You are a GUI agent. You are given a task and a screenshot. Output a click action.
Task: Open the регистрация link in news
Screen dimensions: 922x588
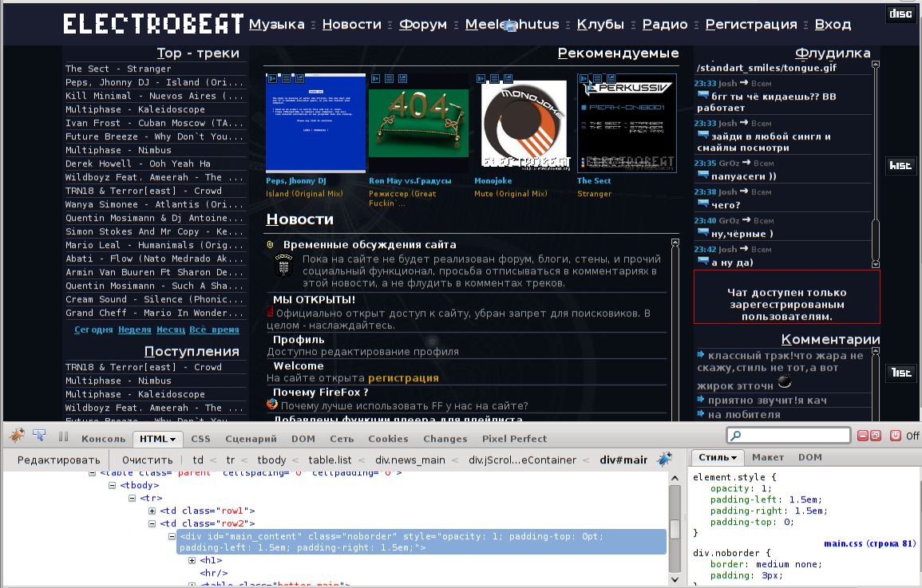tap(403, 378)
